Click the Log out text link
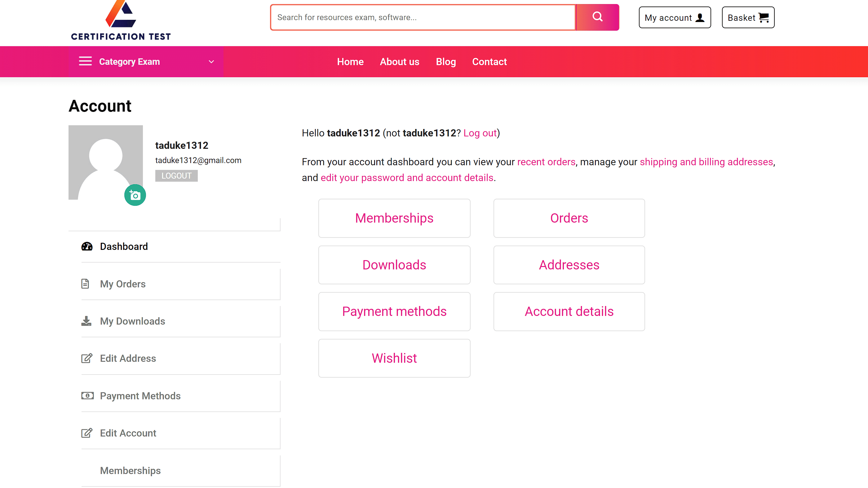This screenshot has height=488, width=868. click(x=480, y=133)
